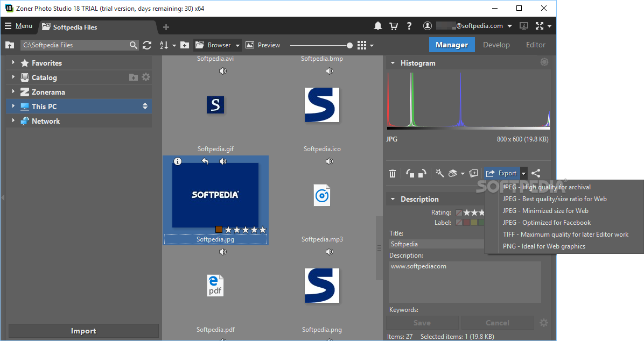644x341 pixels.
Task: Rotate image right
Action: (422, 173)
